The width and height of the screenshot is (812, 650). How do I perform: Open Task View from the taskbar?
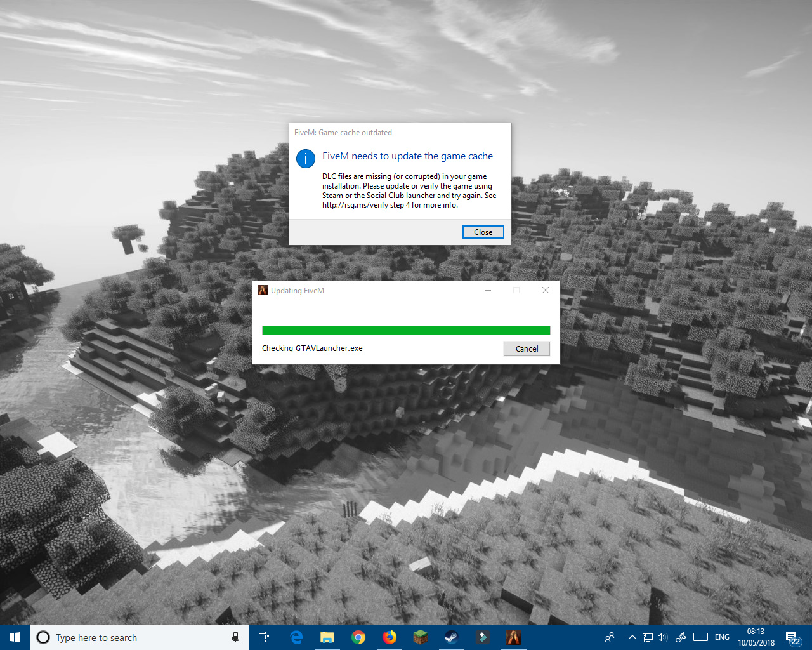tap(264, 637)
